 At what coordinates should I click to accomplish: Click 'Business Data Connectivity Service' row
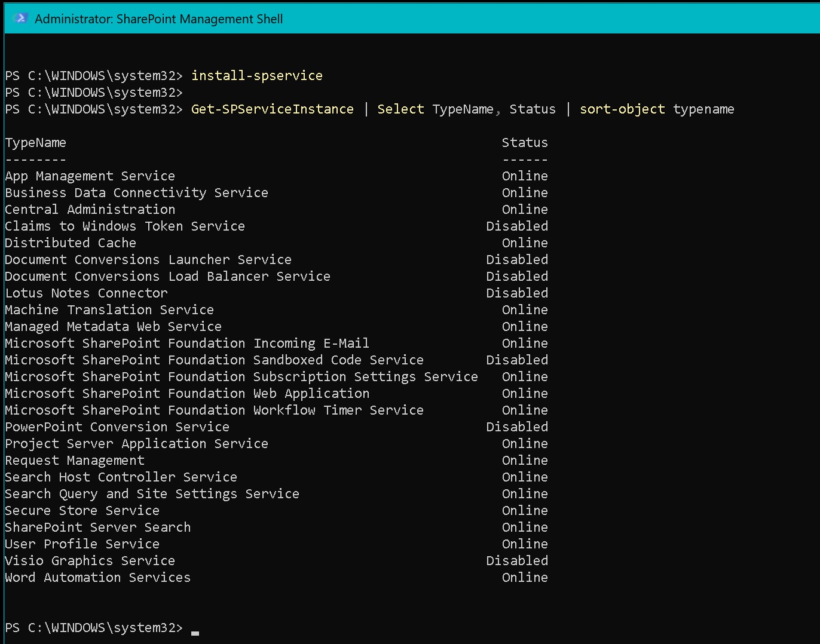277,193
